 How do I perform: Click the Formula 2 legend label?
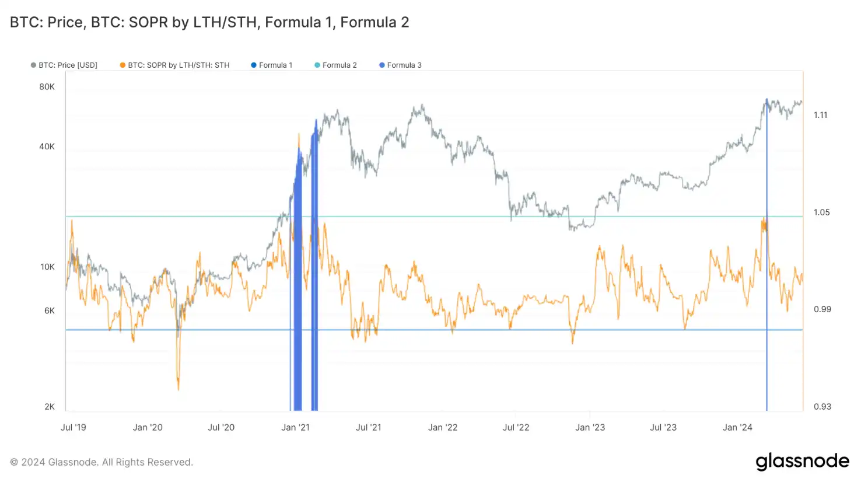(x=339, y=65)
